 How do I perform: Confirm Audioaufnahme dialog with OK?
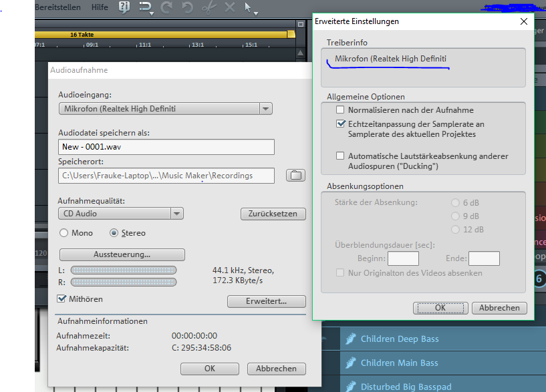point(210,369)
